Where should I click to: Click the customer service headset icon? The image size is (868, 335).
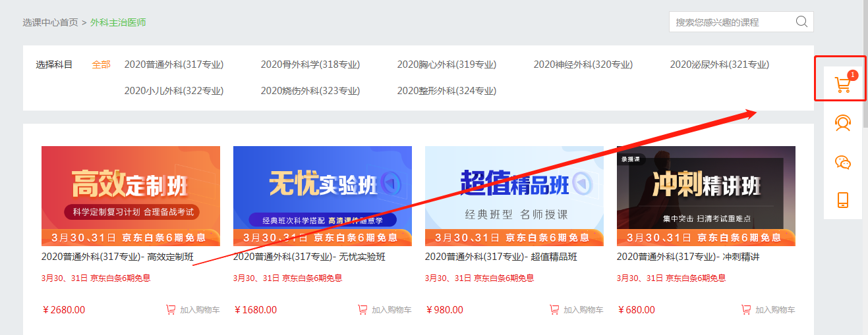pyautogui.click(x=842, y=123)
